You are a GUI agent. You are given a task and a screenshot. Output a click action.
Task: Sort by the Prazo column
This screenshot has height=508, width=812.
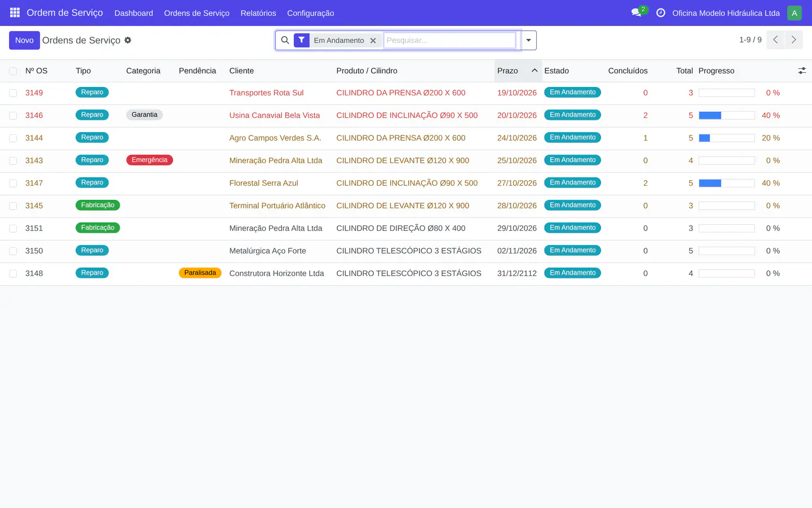point(518,71)
